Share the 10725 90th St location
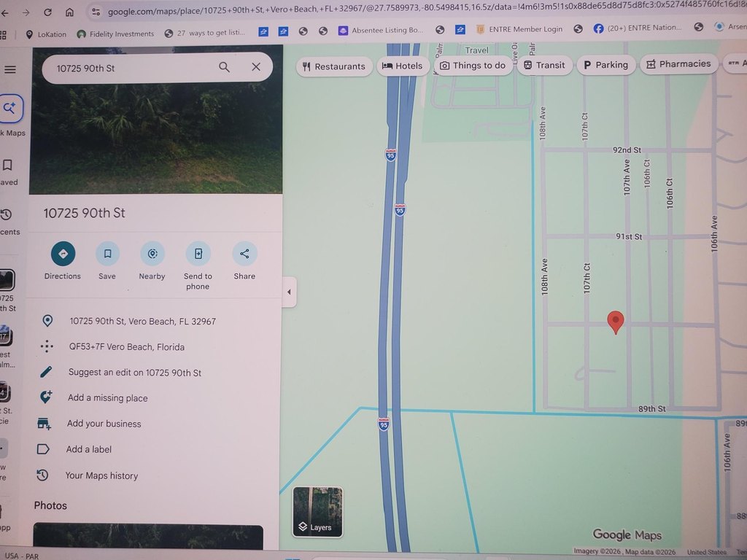This screenshot has width=747, height=560. [x=244, y=254]
